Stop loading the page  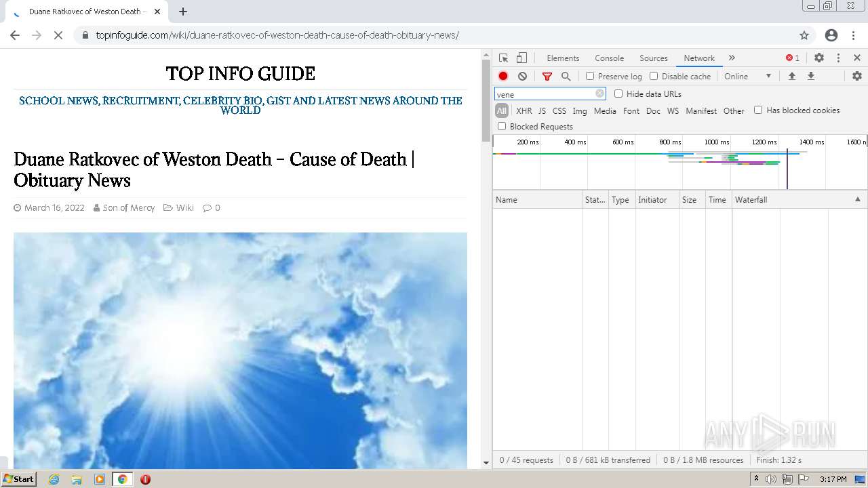(x=58, y=35)
